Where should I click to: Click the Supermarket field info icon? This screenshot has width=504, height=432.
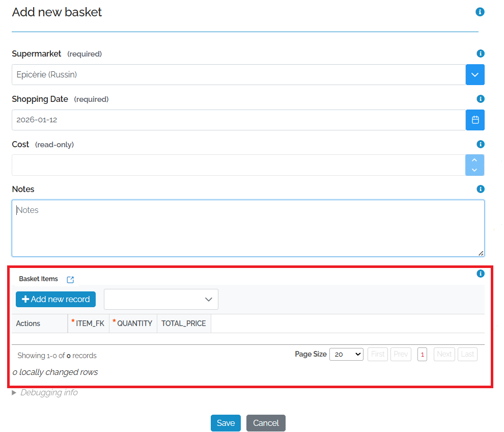[480, 53]
